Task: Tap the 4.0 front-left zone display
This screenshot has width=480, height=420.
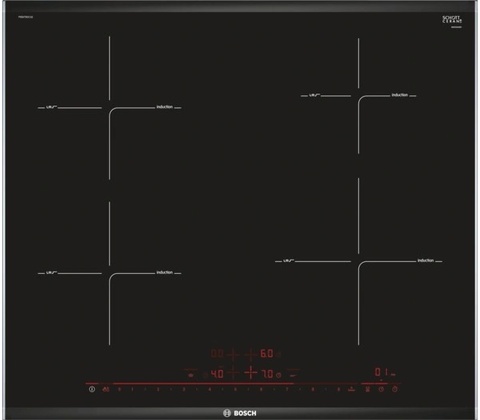Action: pos(217,374)
